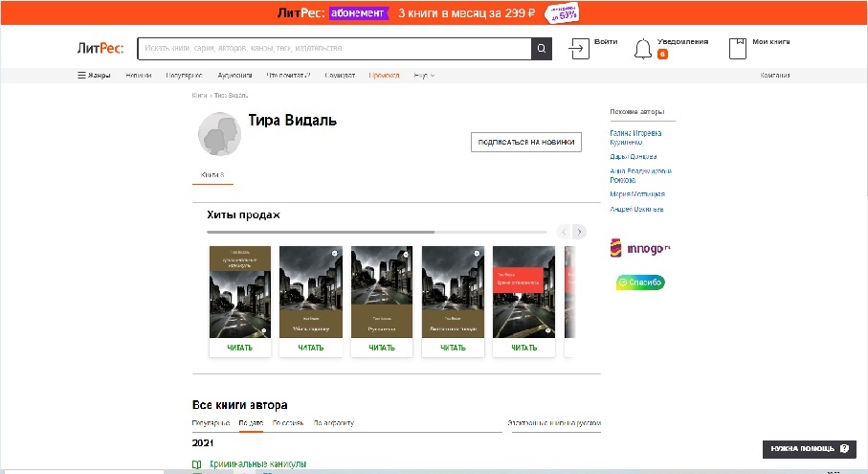Click Тира Видаль author avatar
The image size is (868, 474).
tap(220, 134)
